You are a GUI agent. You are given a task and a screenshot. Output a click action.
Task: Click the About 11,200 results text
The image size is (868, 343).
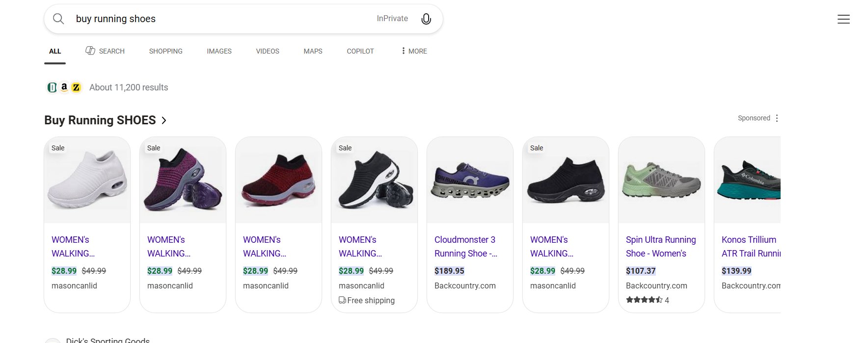coord(129,87)
